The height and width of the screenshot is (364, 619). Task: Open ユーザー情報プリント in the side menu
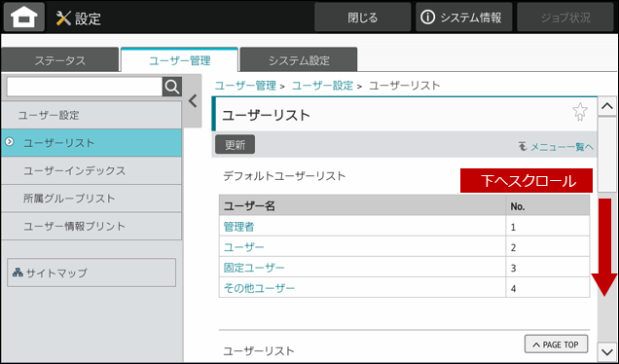[91, 226]
